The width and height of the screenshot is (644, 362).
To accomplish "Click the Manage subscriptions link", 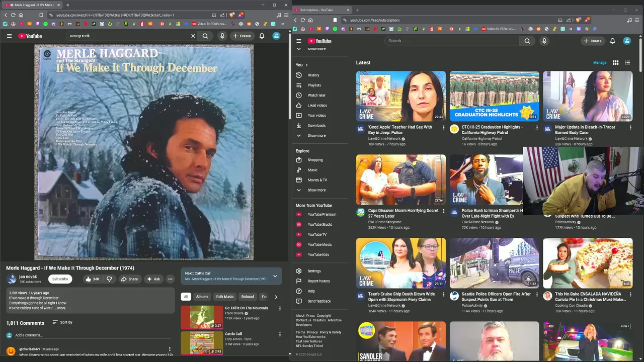I will [600, 63].
